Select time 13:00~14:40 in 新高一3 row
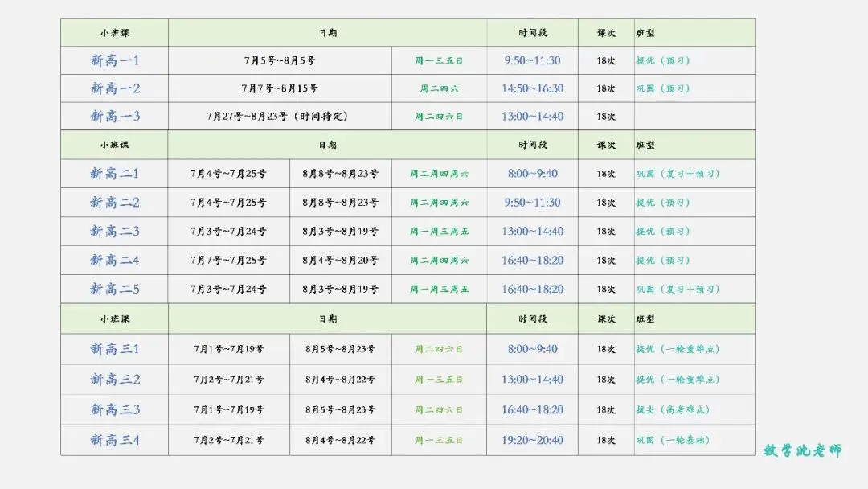 pyautogui.click(x=532, y=117)
